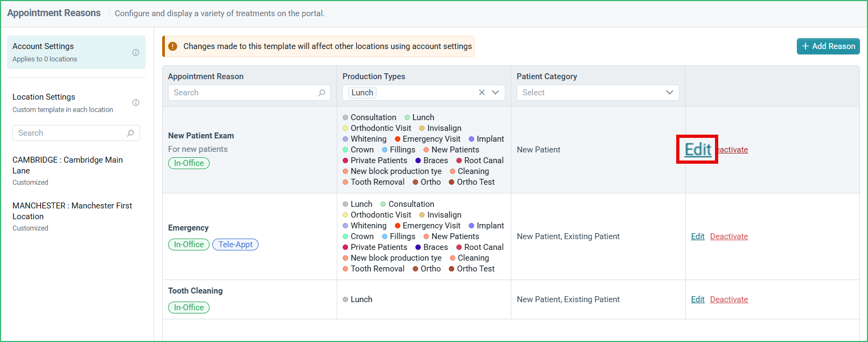Click 'Applies to 0 locations' text
Screen dimensions: 868x342
tap(45, 59)
